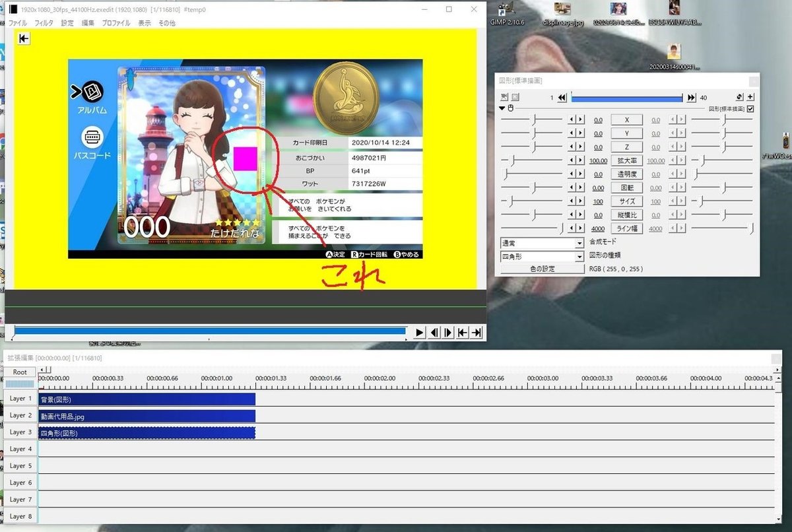Collapse the 図形[標準描画] section triangle
The image size is (792, 532).
click(503, 108)
